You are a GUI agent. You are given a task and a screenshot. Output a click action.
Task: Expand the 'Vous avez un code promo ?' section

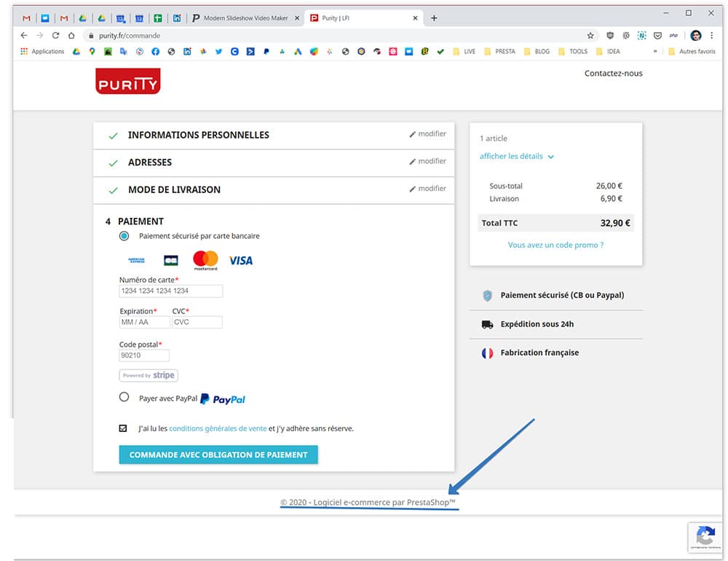click(x=555, y=245)
